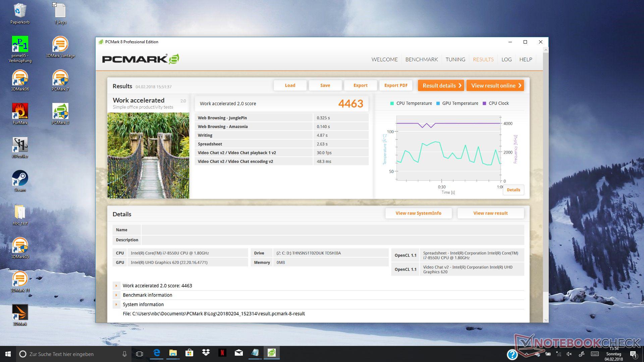
Task: Click the View raw SystemInfo button
Action: pos(418,213)
